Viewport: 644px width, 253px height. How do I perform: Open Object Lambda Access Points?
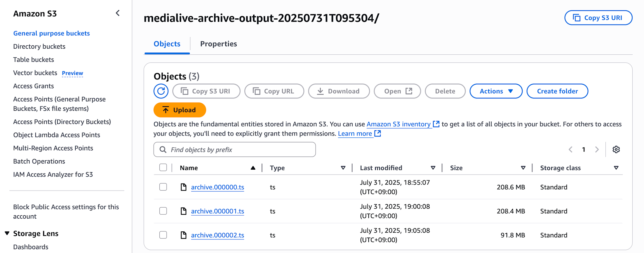click(57, 135)
